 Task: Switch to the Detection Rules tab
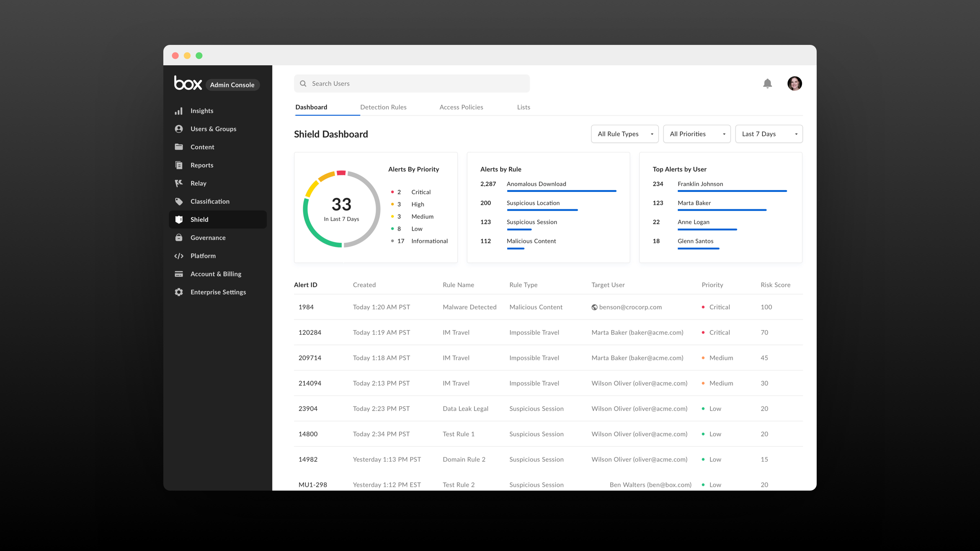383,107
